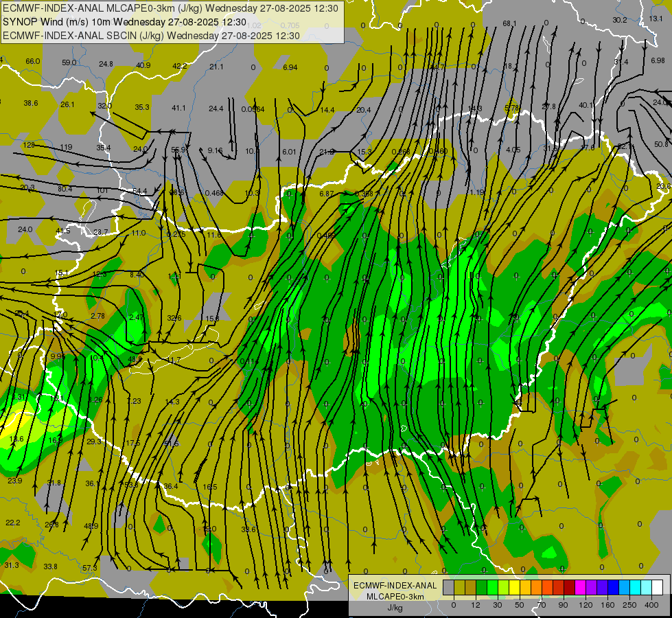Click the map value '59.0'
The width and height of the screenshot is (672, 618).
coord(69,62)
